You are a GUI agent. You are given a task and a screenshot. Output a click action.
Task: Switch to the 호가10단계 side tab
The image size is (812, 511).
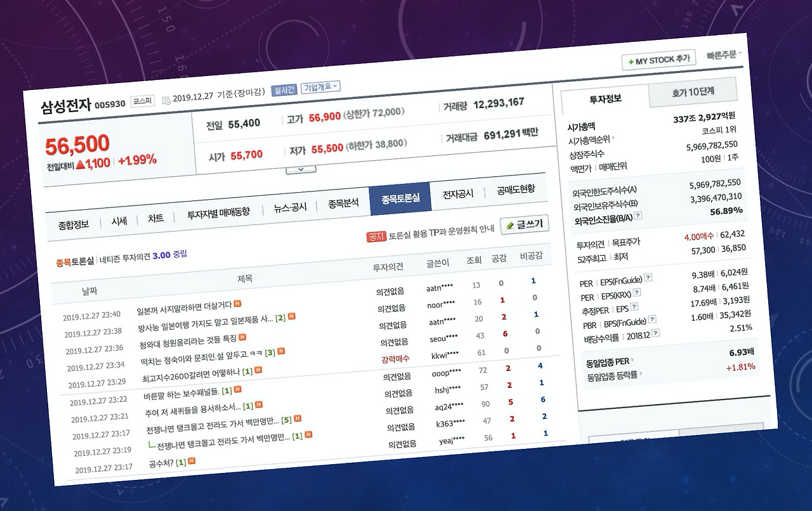pos(693,91)
